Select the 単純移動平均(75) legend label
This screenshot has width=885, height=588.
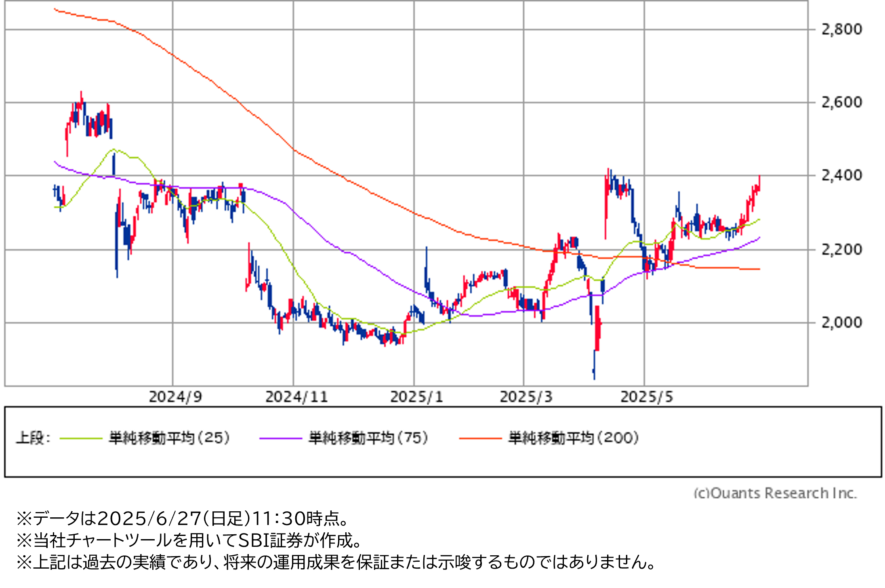pos(368,438)
